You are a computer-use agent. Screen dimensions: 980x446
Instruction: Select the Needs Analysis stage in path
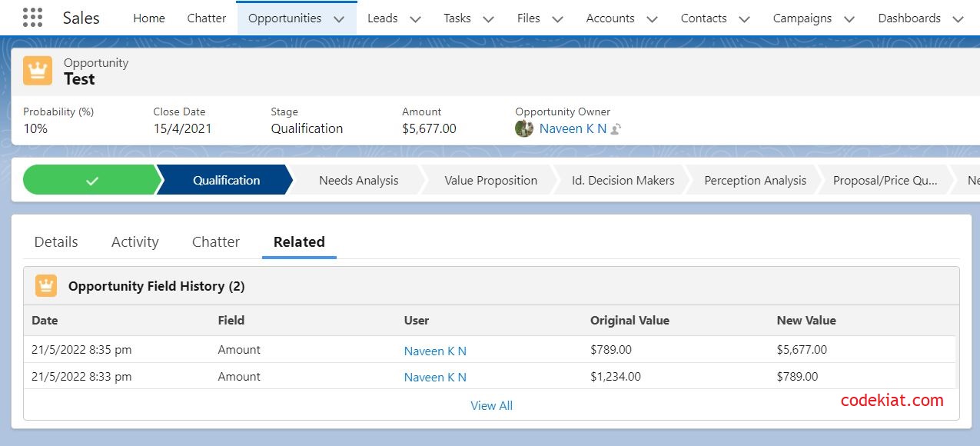(358, 181)
